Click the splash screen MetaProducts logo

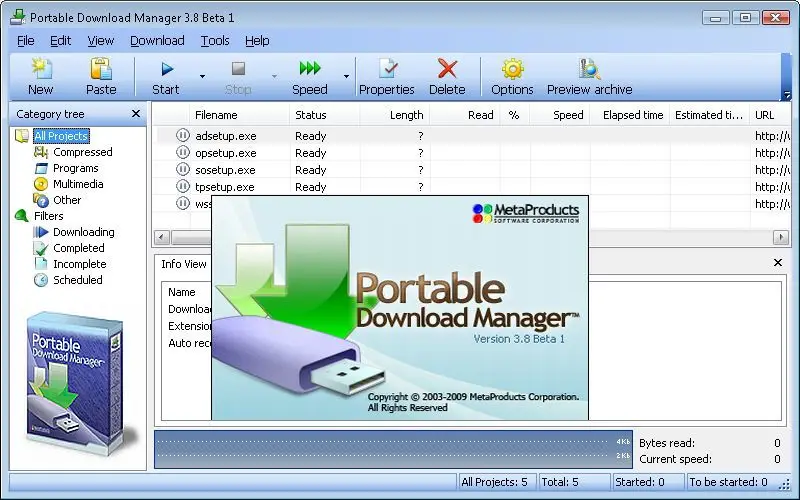(x=526, y=213)
